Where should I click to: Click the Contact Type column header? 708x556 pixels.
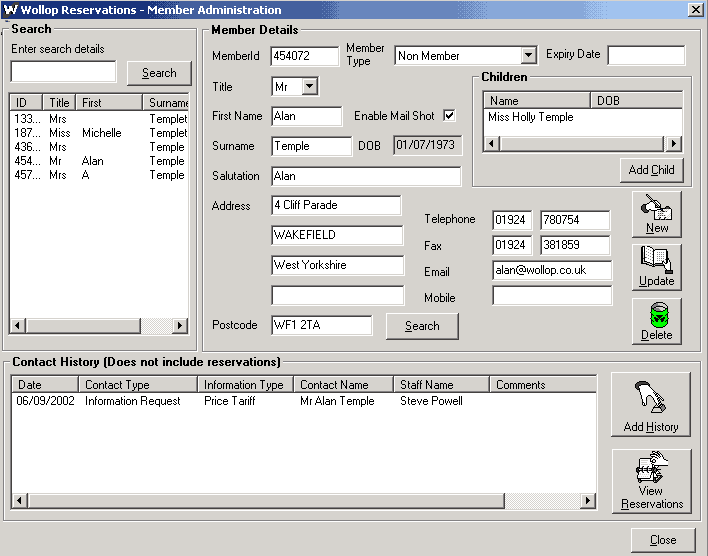[x=138, y=384]
